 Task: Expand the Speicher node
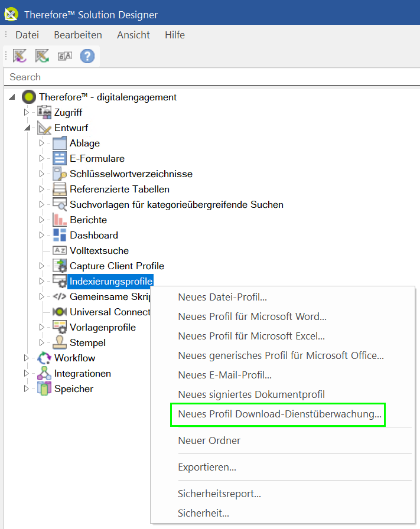[27, 388]
